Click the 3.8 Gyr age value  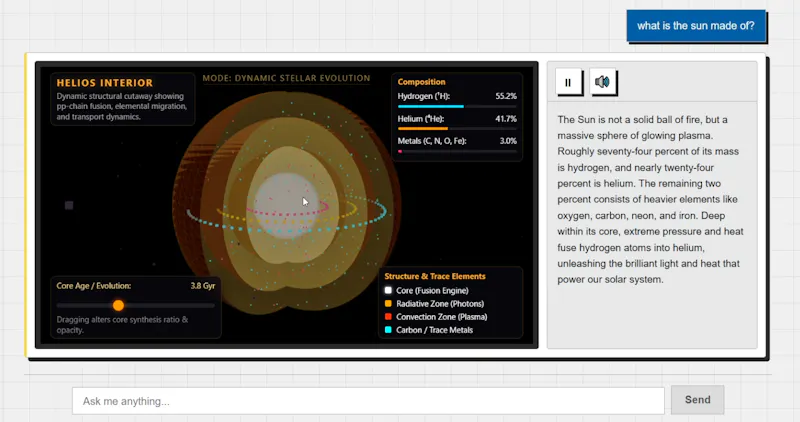point(203,286)
